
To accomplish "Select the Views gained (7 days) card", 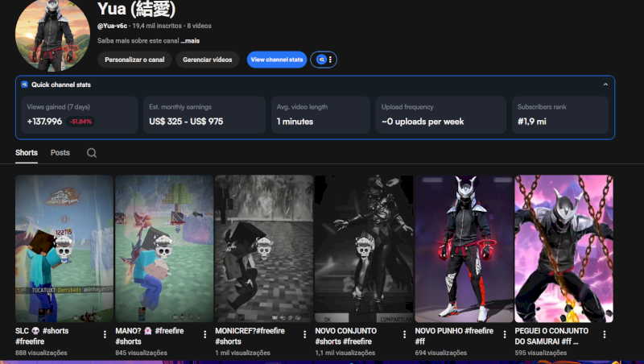I will coord(80,114).
